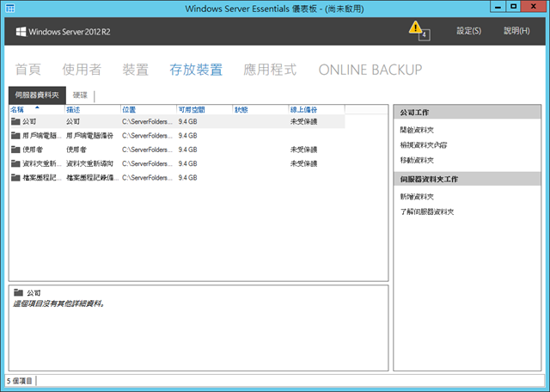This screenshot has width=550, height=392.
Task: Switch to the 硬碟 sub-tab
Action: click(x=80, y=95)
